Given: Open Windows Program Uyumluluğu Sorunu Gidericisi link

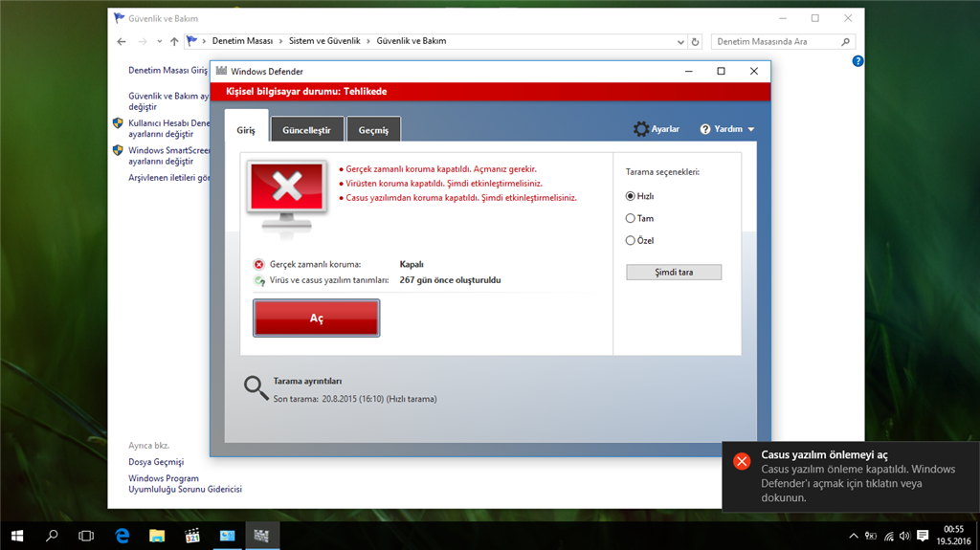Looking at the screenshot, I should tap(185, 484).
